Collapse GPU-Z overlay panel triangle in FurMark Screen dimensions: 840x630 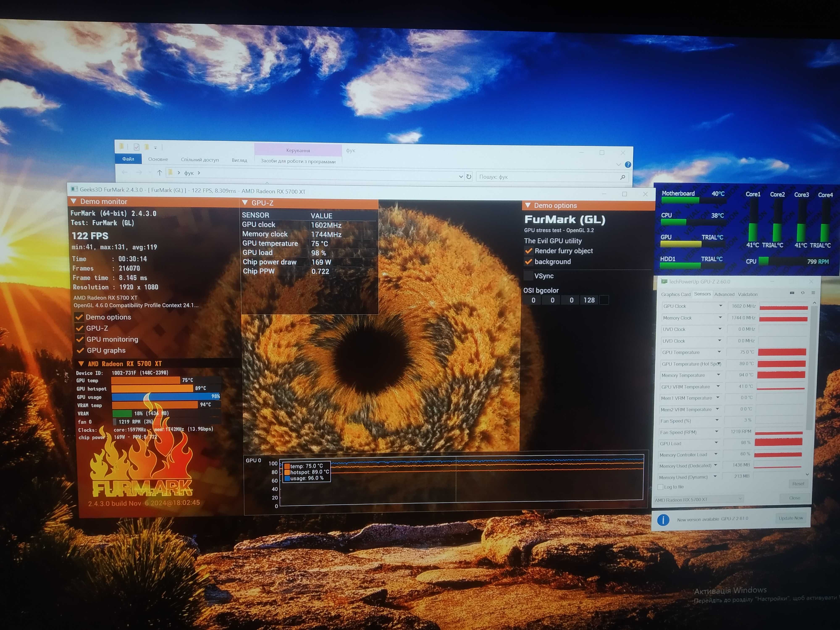coord(245,203)
